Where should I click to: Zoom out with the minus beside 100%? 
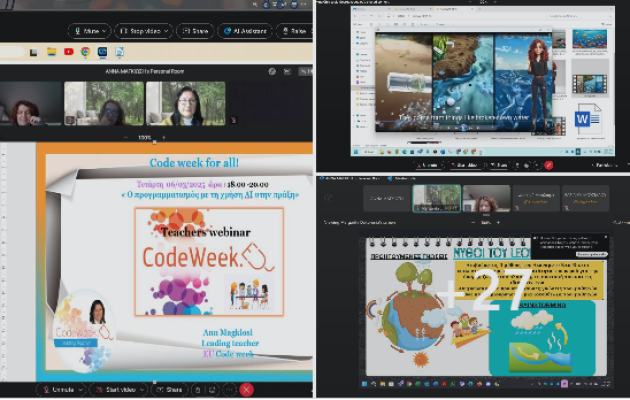[126, 137]
